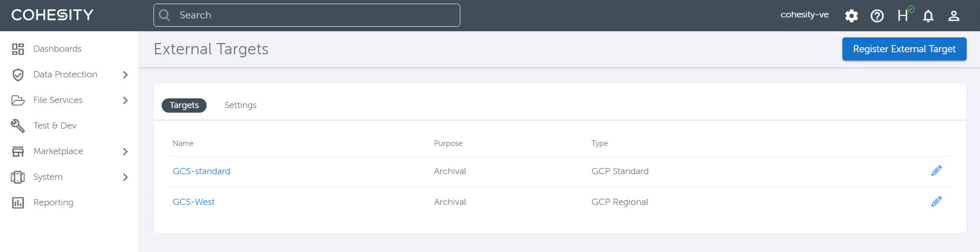Click the Reporting chart icon in sidebar
This screenshot has width=980, height=252.
tap(18, 203)
